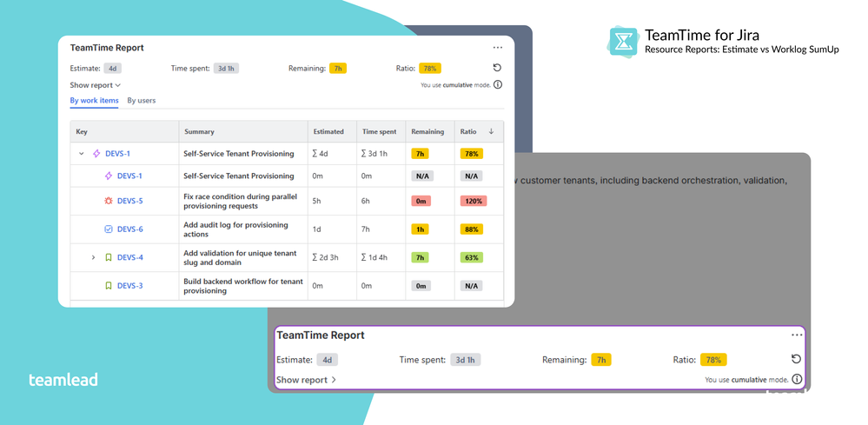The width and height of the screenshot is (868, 425).
Task: Click the 78% Ratio badge in the upper report header
Action: (x=430, y=69)
